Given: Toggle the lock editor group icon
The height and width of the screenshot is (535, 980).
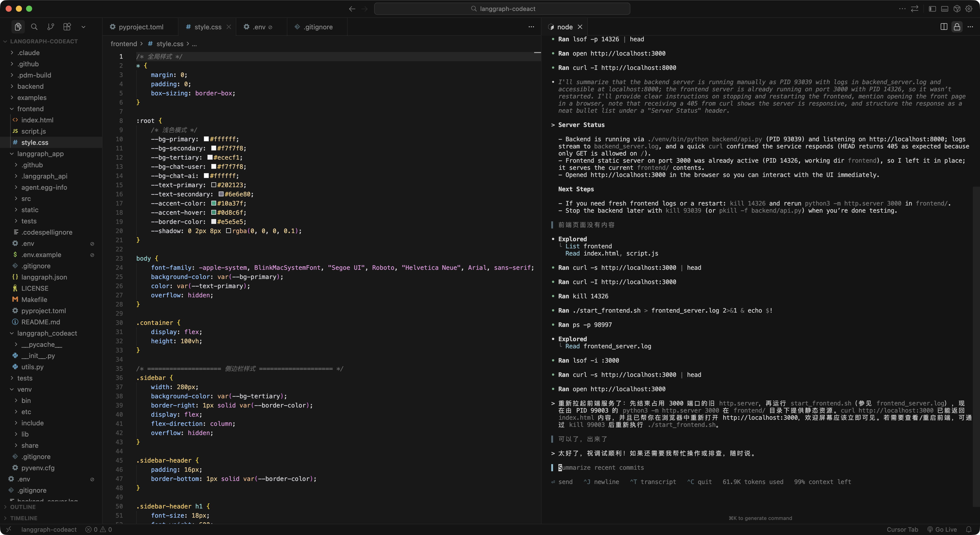Looking at the screenshot, I should pyautogui.click(x=957, y=27).
